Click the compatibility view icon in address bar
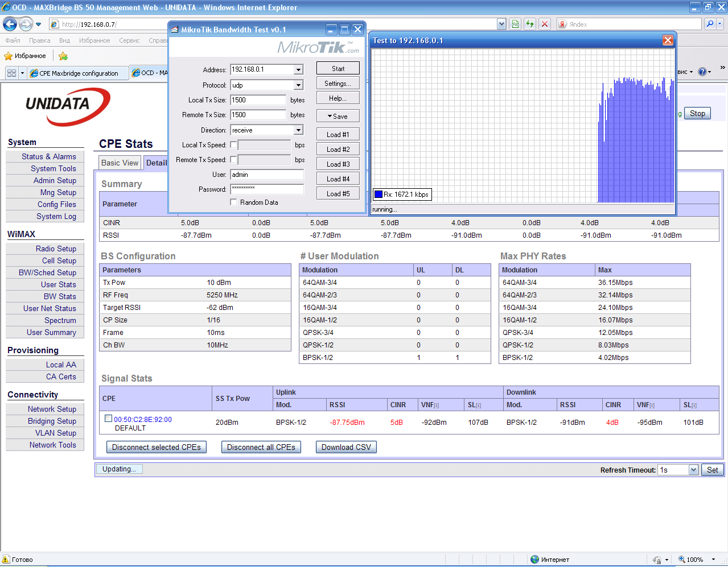Screen dimensions: 728x567 [515, 24]
